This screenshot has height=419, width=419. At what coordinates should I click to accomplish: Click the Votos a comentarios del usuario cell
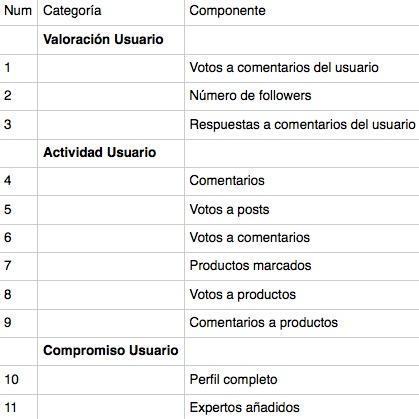[302, 68]
